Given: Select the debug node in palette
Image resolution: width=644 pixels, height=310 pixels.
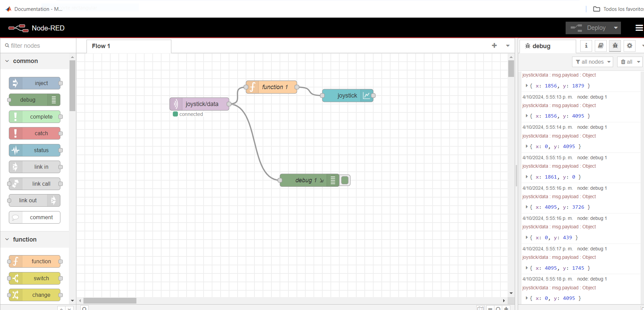Looking at the screenshot, I should click(35, 100).
